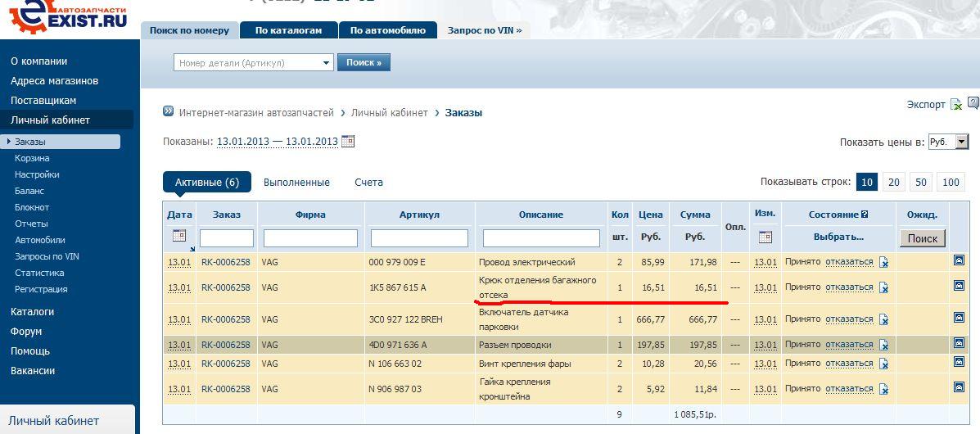Open the calendar icon beside the shown date range
This screenshot has width=980, height=434.
(348, 141)
